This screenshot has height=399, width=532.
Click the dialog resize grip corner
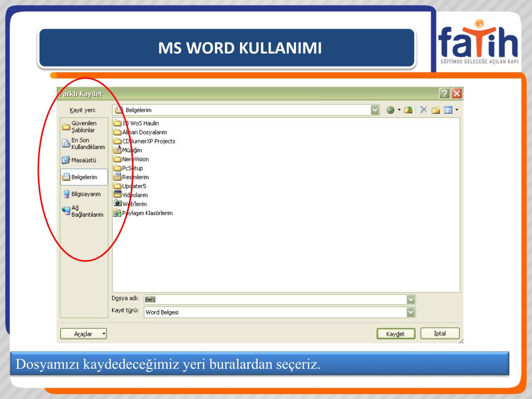(460, 341)
